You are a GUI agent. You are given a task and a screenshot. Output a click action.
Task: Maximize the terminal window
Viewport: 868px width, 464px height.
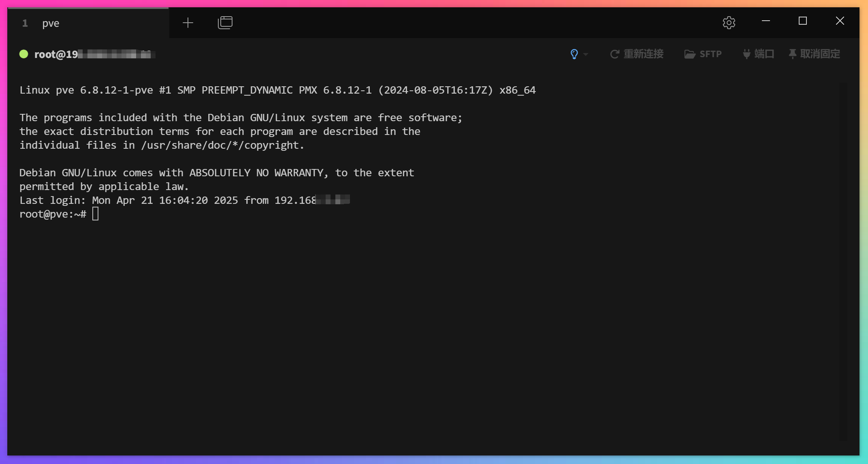[802, 21]
